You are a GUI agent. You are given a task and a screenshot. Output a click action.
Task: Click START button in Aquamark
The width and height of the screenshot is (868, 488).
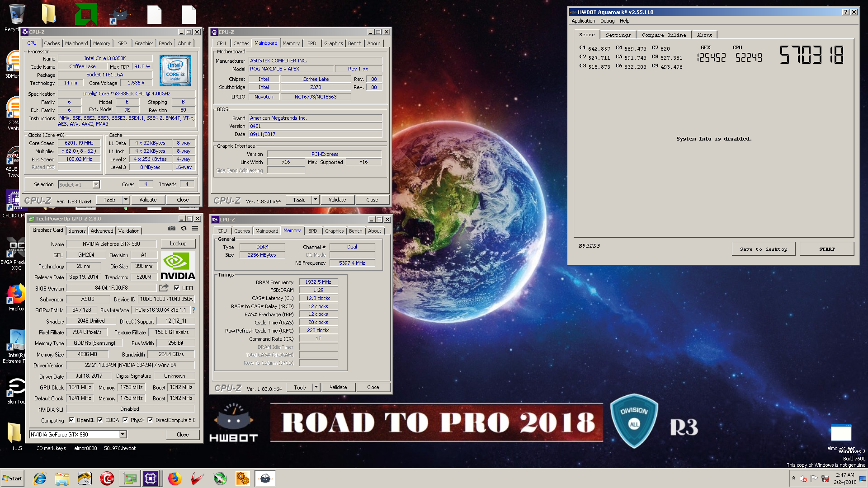click(827, 249)
